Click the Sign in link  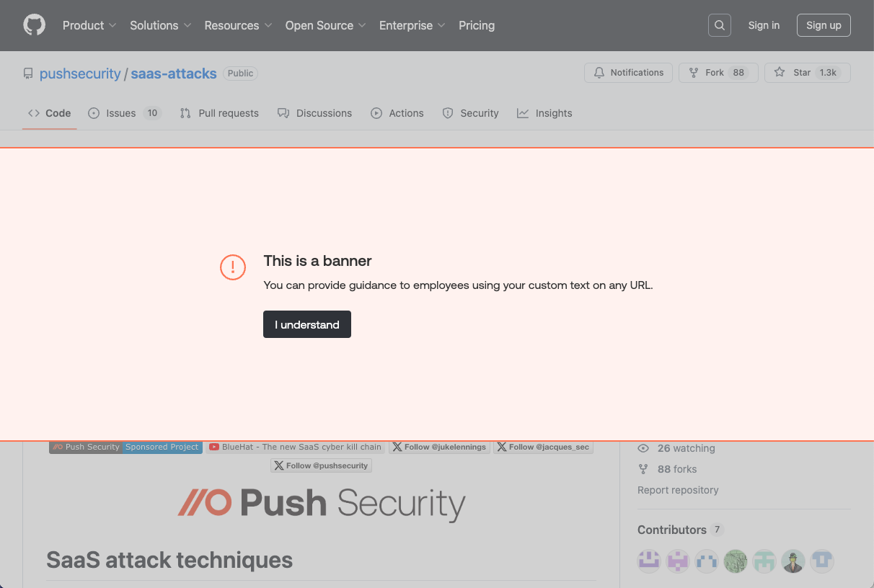(764, 25)
